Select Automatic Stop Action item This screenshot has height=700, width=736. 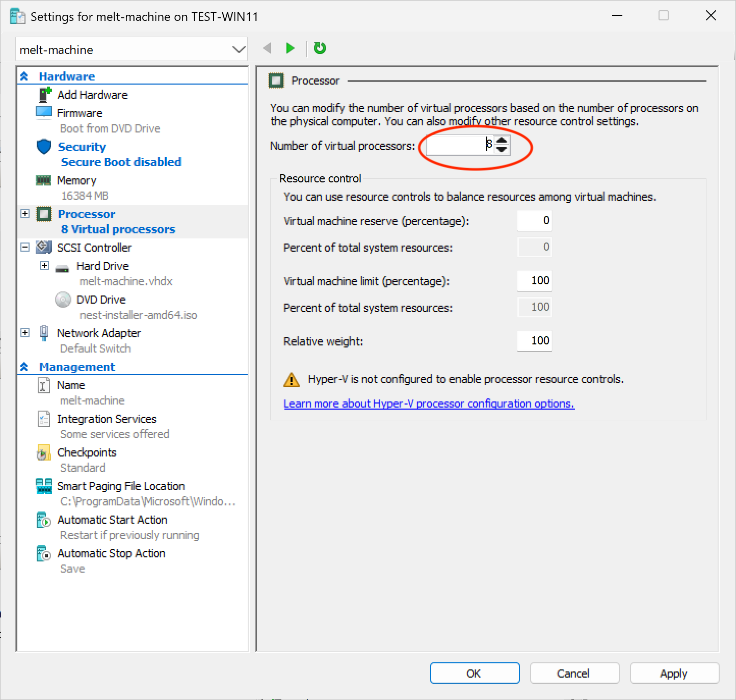point(111,553)
